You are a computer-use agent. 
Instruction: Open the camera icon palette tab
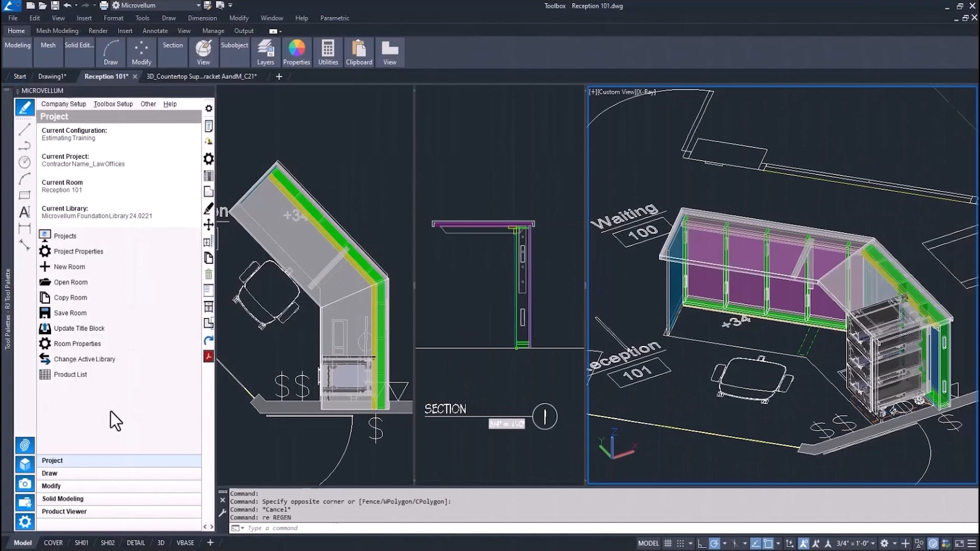[24, 483]
